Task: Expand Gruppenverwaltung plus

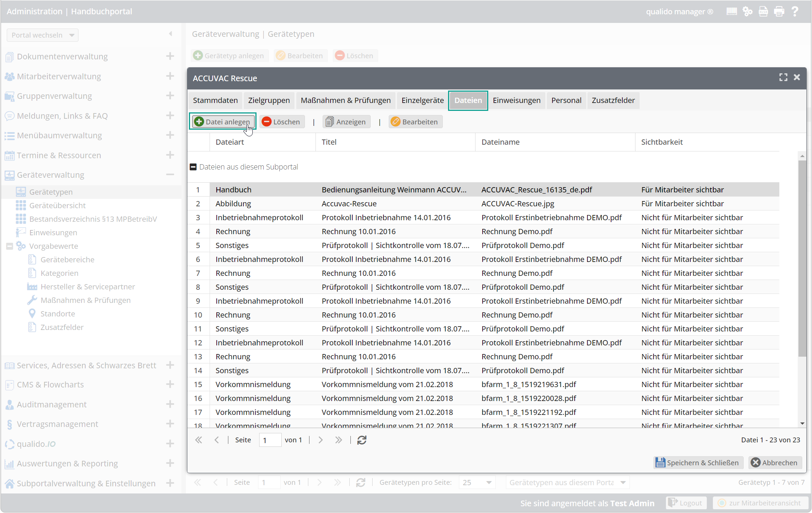Action: pos(170,95)
